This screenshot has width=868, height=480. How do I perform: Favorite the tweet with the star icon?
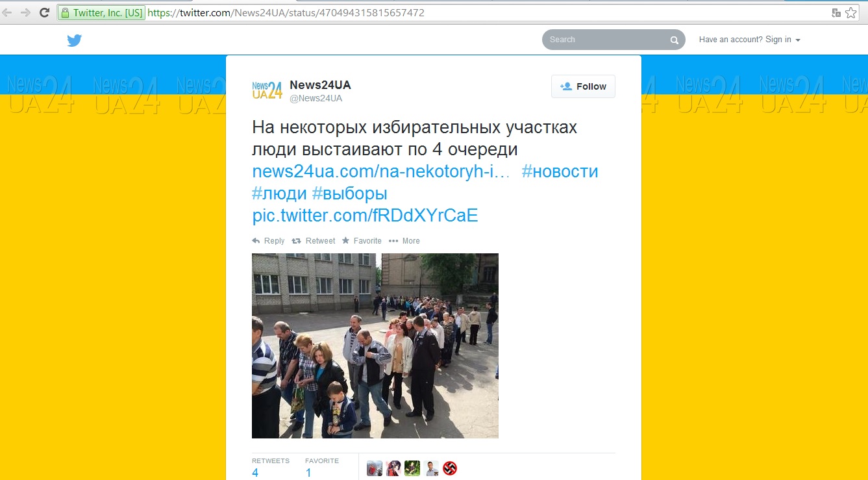point(362,241)
